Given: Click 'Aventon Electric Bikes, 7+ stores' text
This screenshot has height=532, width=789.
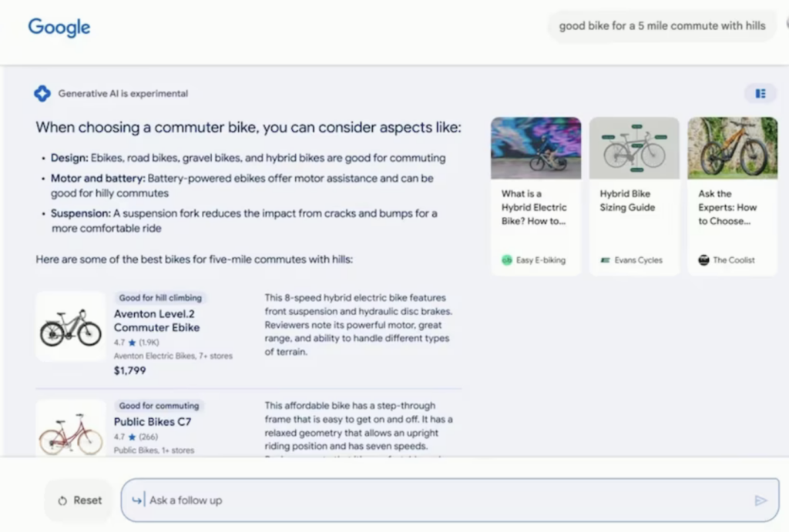Looking at the screenshot, I should point(173,356).
